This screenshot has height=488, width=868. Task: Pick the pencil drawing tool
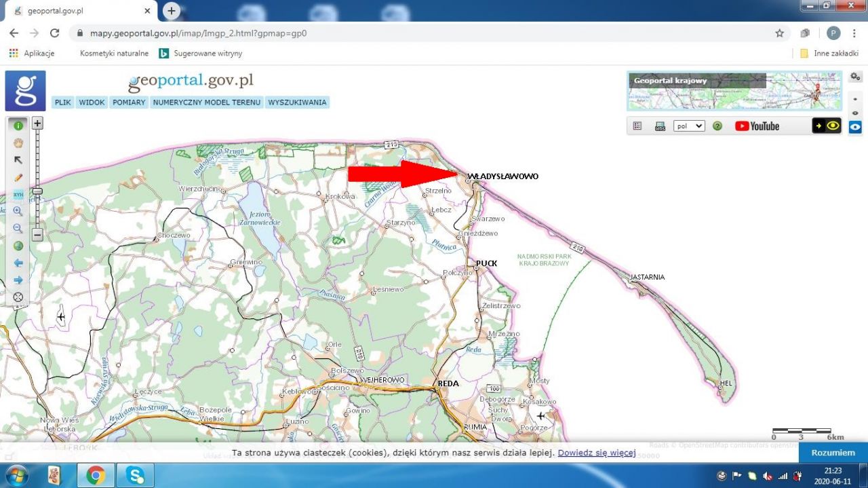tap(18, 177)
